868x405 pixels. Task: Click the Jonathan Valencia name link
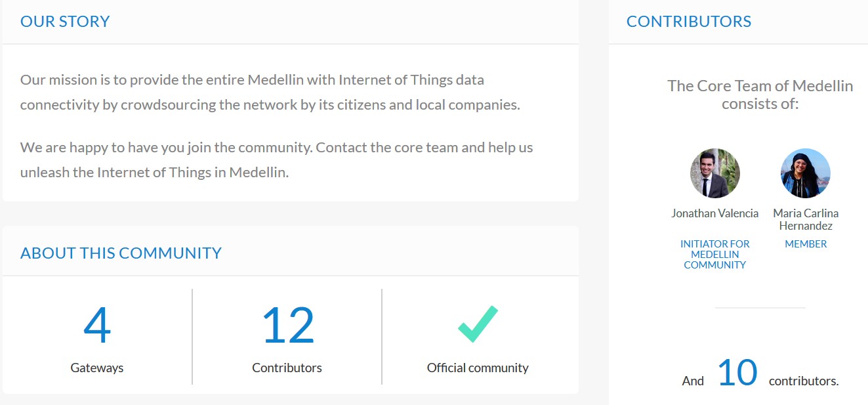[x=715, y=213]
